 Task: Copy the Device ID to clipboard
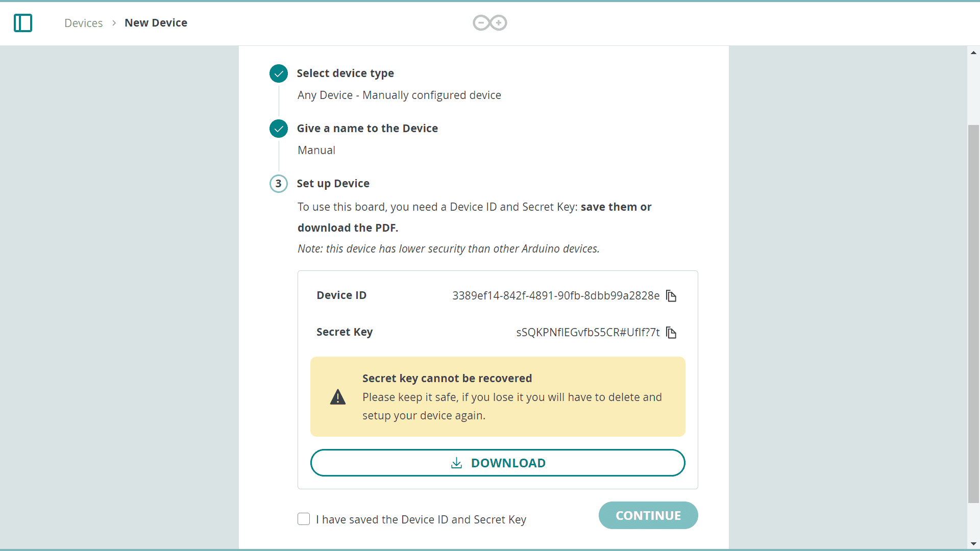(671, 296)
